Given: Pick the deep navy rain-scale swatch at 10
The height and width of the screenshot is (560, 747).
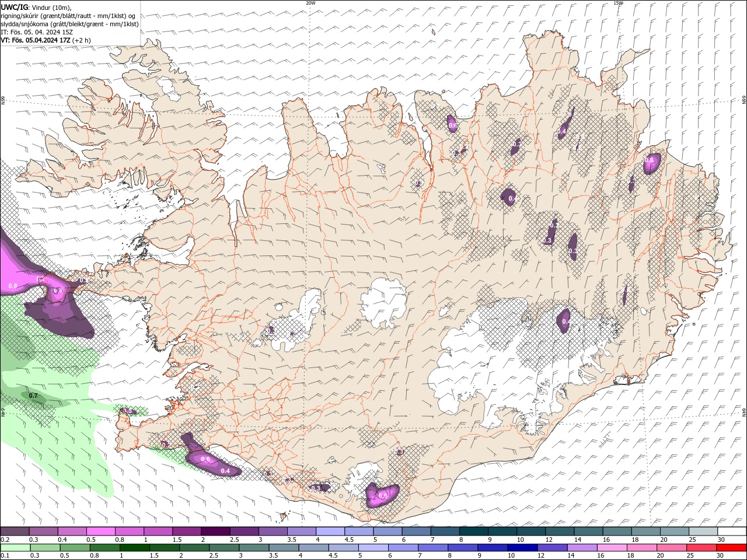Looking at the screenshot, I should [x=523, y=548].
